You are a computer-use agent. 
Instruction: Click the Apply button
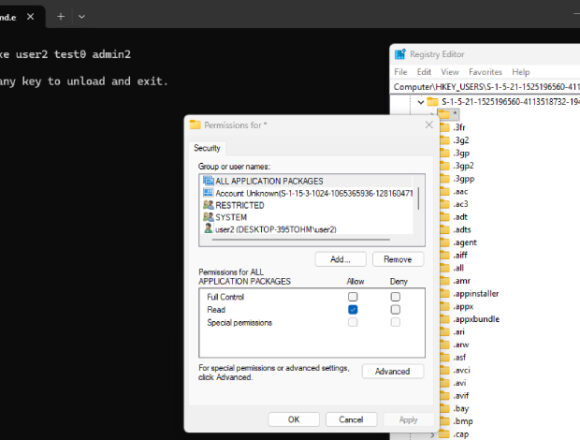(x=408, y=420)
